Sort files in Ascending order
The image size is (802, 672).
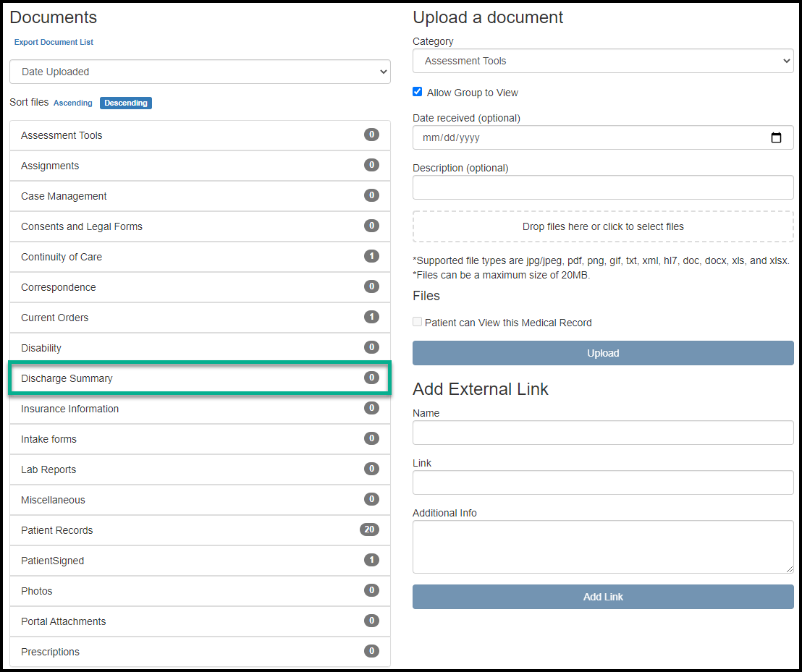pyautogui.click(x=73, y=103)
